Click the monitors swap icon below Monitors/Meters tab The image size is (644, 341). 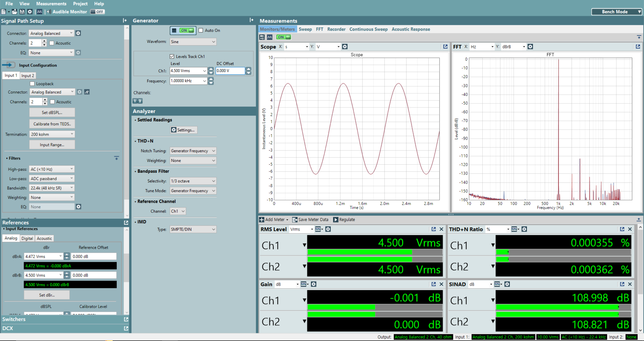pyautogui.click(x=262, y=37)
